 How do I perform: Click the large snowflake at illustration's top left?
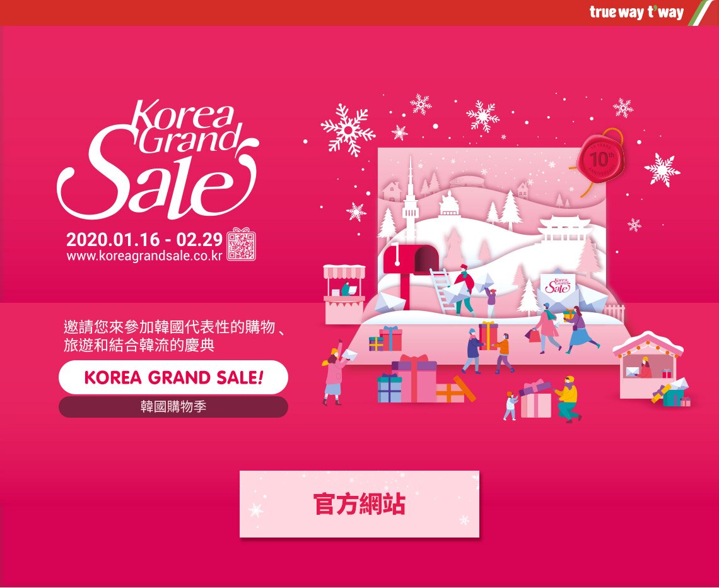(x=348, y=130)
